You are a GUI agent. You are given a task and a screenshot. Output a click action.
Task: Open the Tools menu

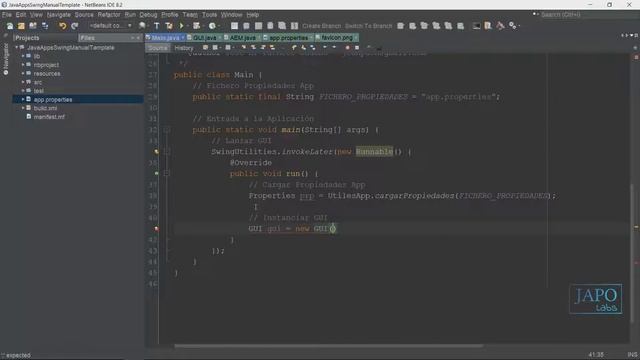point(209,15)
